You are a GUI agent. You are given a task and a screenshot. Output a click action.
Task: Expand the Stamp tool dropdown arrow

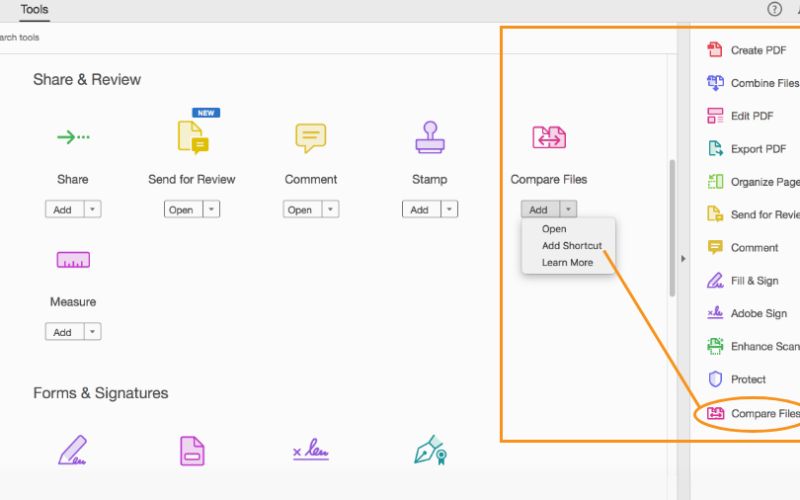click(449, 209)
